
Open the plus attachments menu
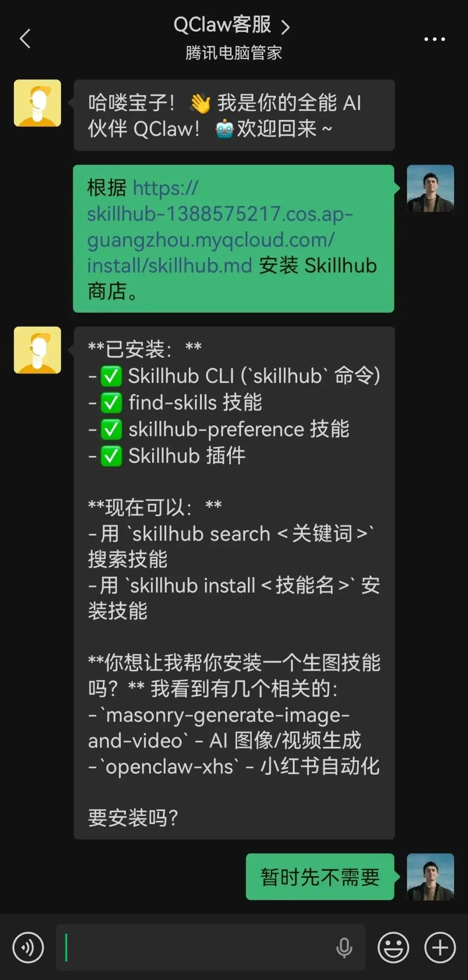tap(440, 948)
